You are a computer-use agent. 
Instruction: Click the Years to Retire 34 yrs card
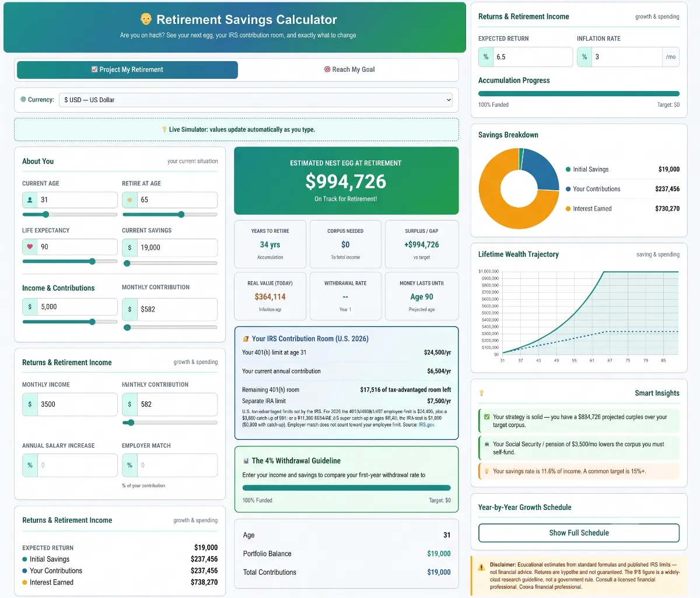pyautogui.click(x=270, y=244)
